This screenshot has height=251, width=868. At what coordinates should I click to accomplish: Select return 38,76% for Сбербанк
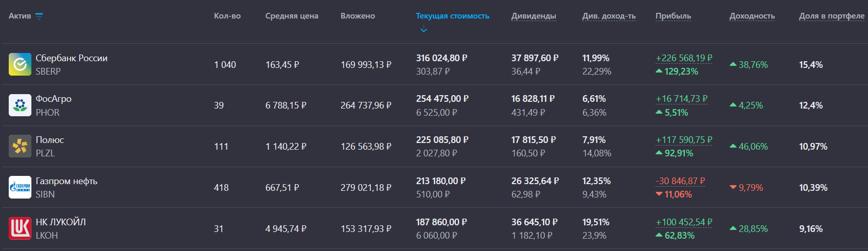[749, 65]
